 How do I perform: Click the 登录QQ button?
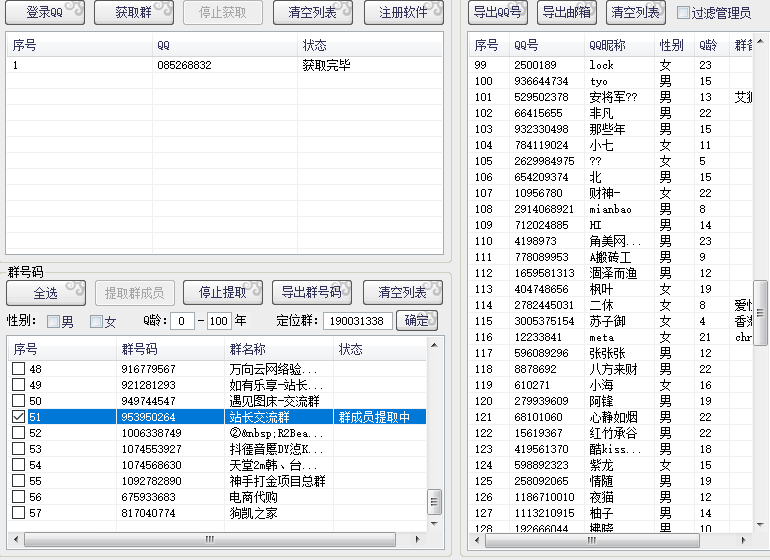45,12
